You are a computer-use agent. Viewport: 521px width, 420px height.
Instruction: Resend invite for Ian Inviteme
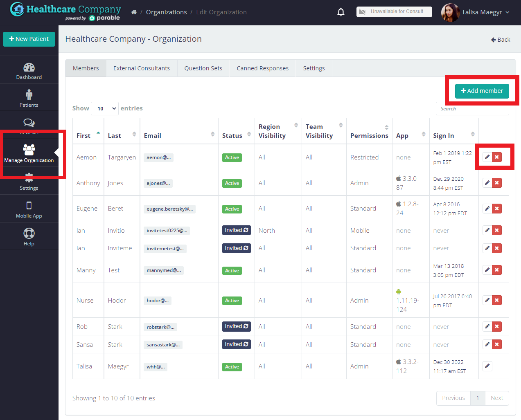coord(237,248)
